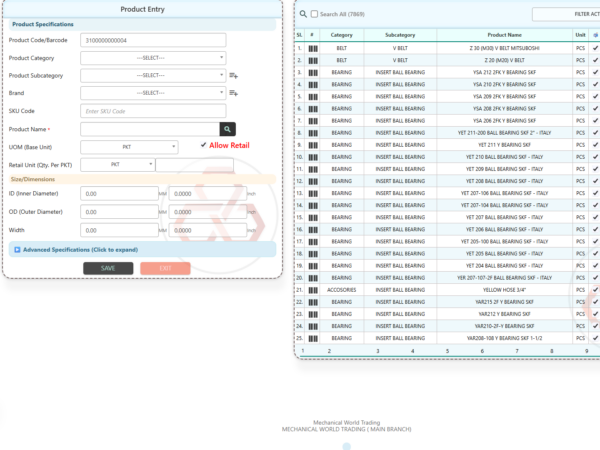
Task: Click the magnifier icon near Search All
Action: pos(303,14)
